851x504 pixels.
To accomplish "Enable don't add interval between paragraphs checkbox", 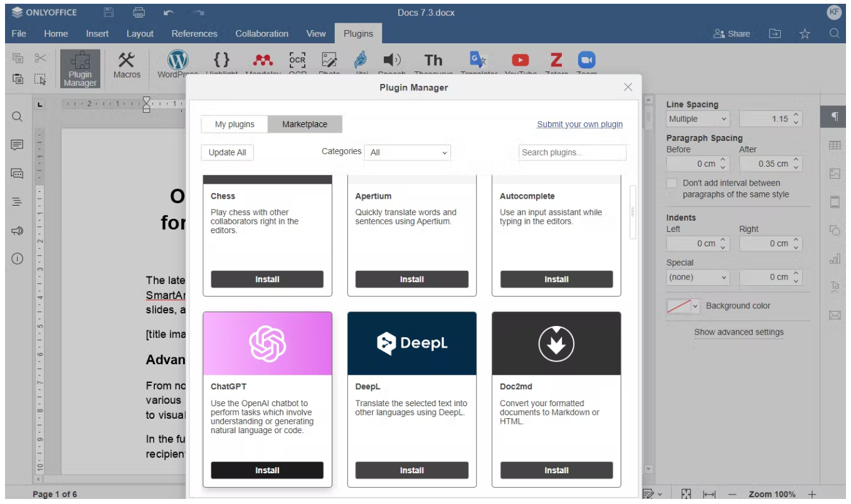I will point(672,183).
